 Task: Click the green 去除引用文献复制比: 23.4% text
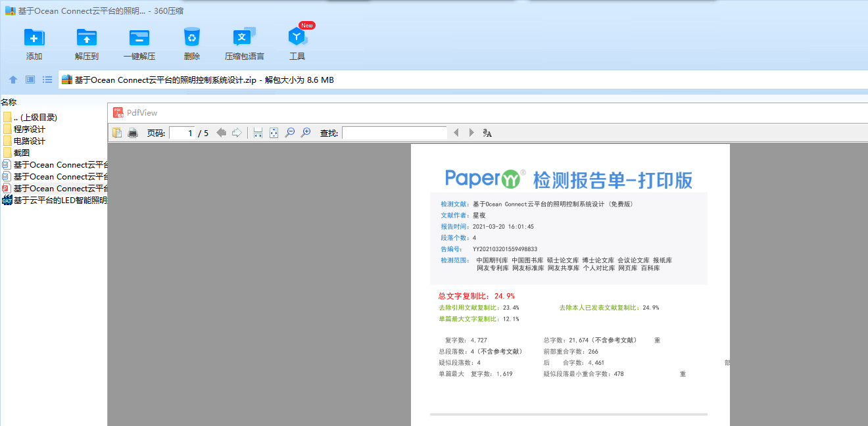tap(479, 308)
